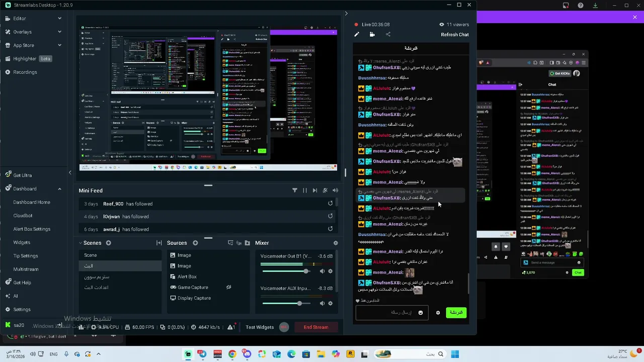Replay the lOrjwan follow alert

(330, 216)
